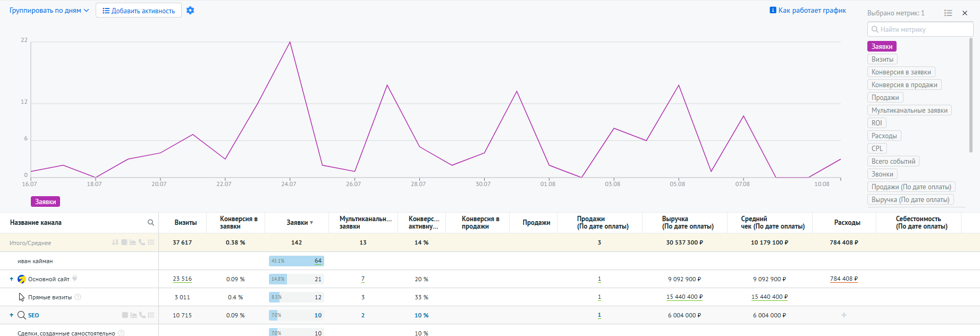The image size is (980, 336).
Task: Click 'Конверсия в продажи' column header
Action: tap(480, 223)
